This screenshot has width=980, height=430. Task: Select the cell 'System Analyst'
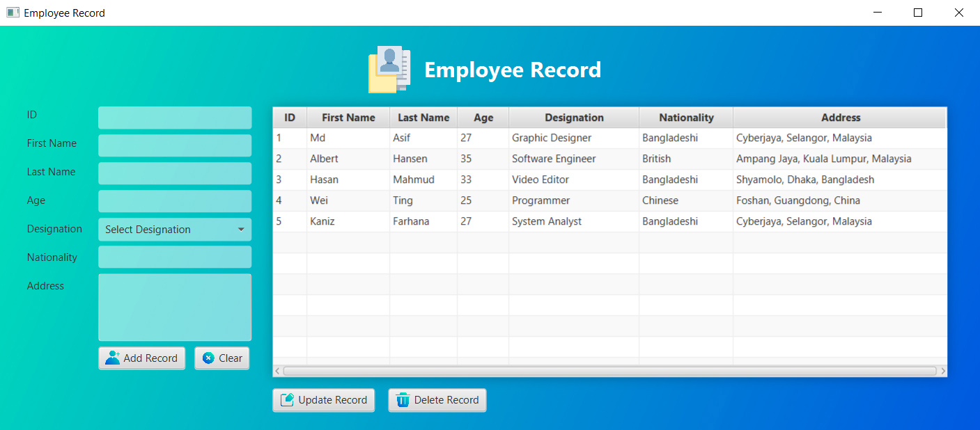574,221
